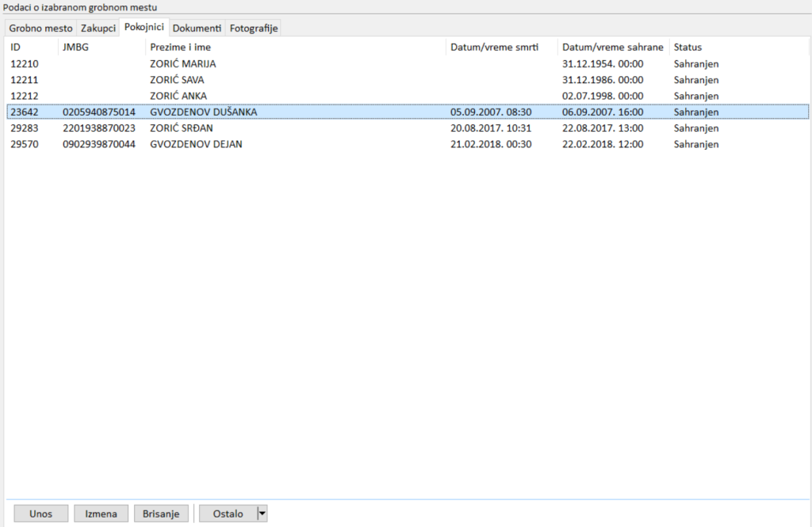Sort by Datum/vreme sahrane header
Image resolution: width=812 pixels, height=527 pixels.
point(612,48)
